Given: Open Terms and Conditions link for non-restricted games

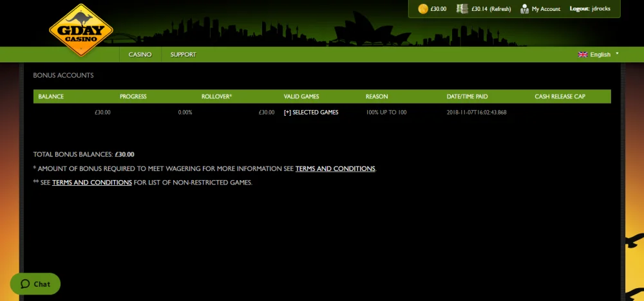Looking at the screenshot, I should pos(92,183).
